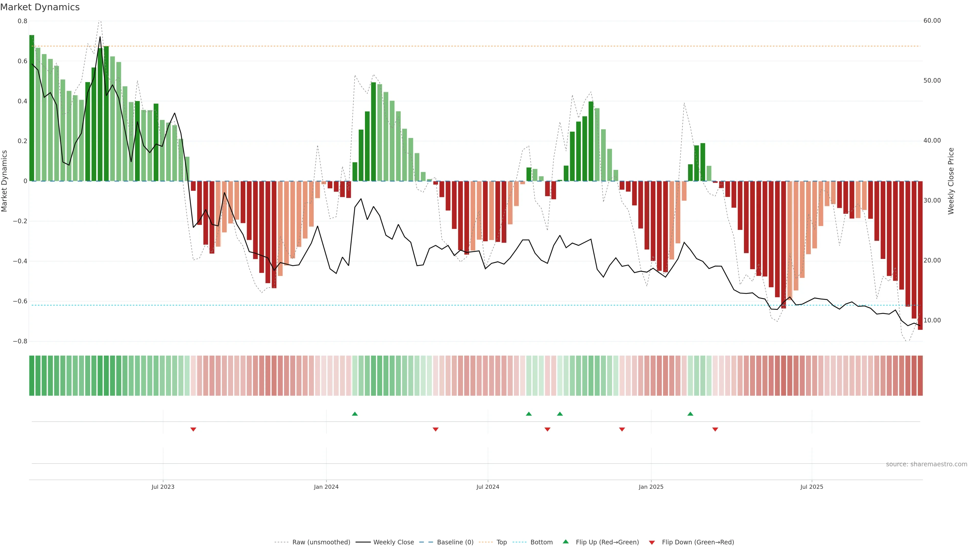
Task: Toggle the Baseline (0) legend entry
Action: tap(455, 542)
